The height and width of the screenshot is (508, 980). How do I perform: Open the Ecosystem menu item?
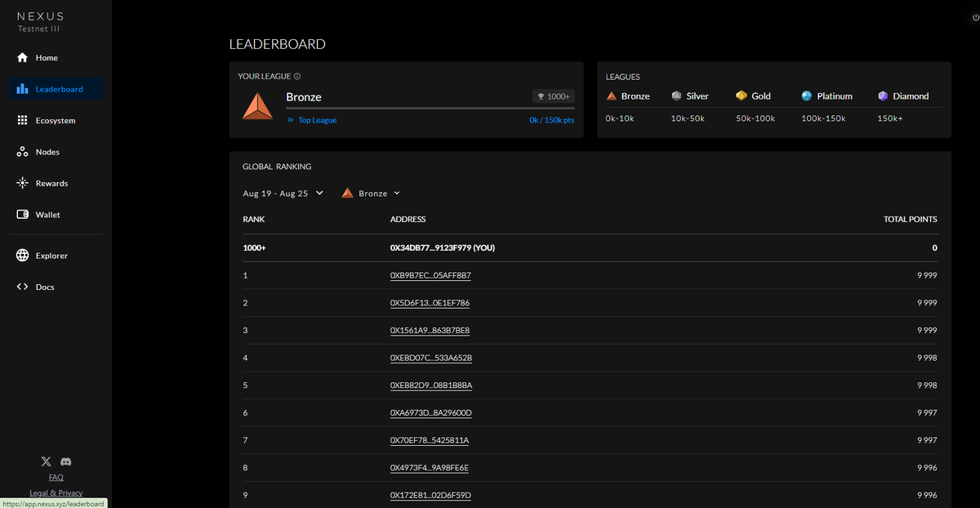pos(56,120)
